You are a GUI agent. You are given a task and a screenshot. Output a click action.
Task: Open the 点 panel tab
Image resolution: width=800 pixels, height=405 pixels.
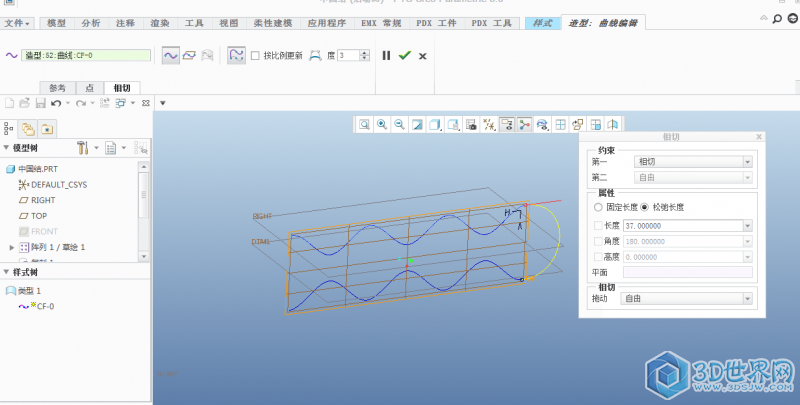point(90,88)
